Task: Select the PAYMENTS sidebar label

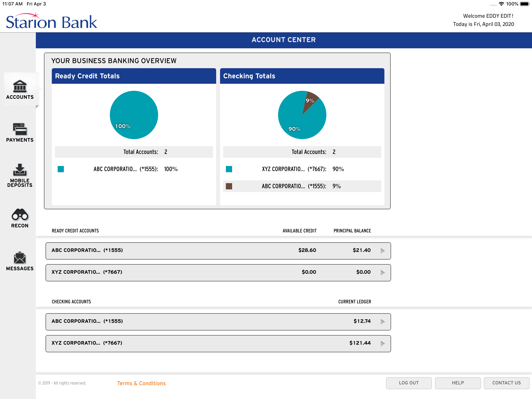Action: [x=20, y=140]
